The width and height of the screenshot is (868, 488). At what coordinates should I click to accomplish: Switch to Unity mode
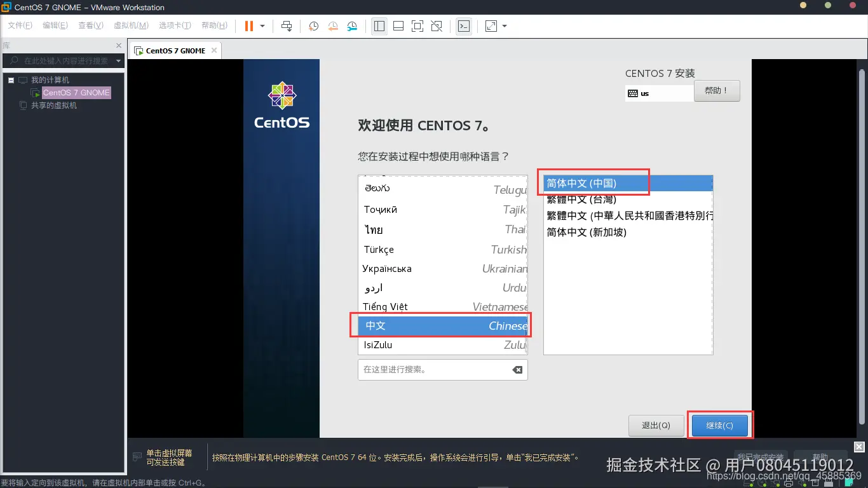click(437, 26)
